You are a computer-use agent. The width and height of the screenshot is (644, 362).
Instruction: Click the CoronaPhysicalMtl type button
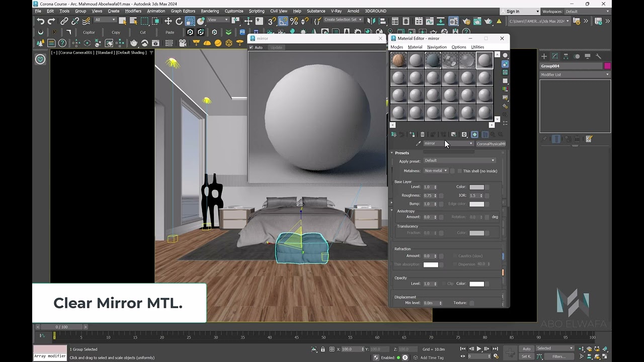coord(491,144)
